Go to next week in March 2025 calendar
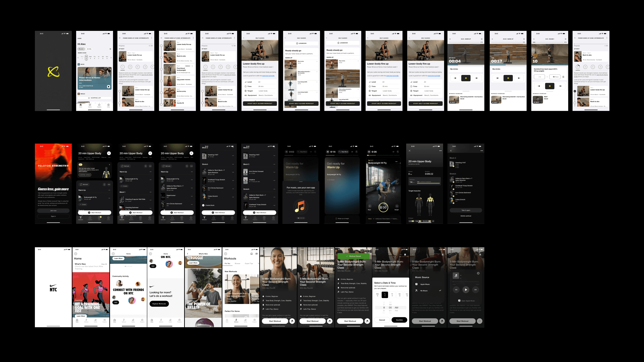The image size is (644, 362). coord(111,58)
